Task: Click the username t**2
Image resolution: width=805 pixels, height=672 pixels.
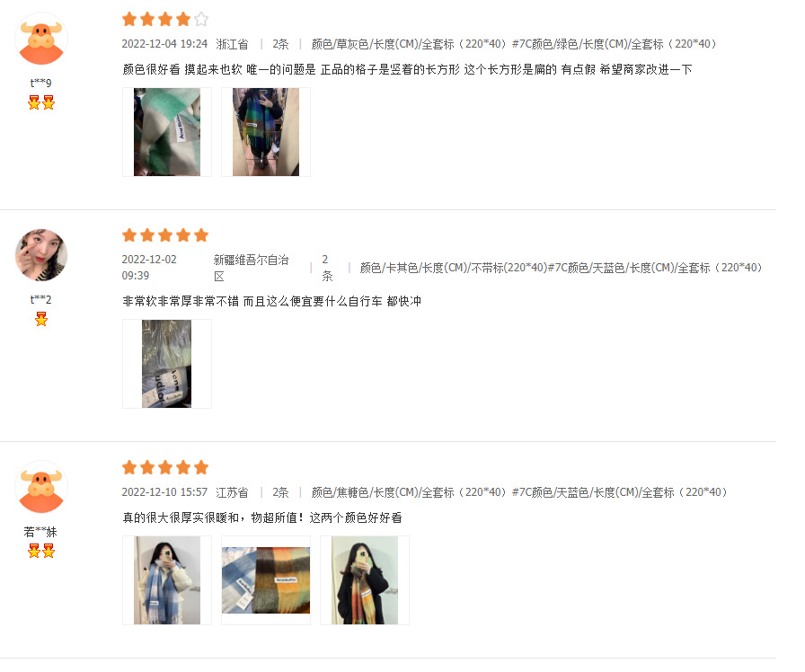Action: [x=41, y=299]
